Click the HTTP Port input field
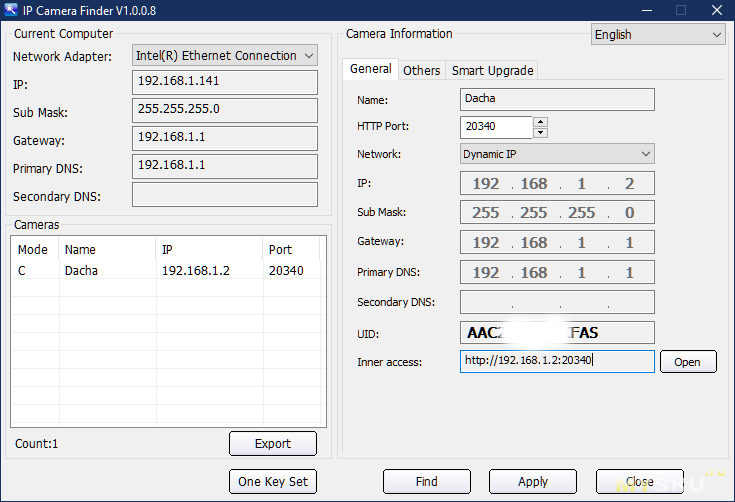Image resolution: width=735 pixels, height=502 pixels. click(x=496, y=127)
